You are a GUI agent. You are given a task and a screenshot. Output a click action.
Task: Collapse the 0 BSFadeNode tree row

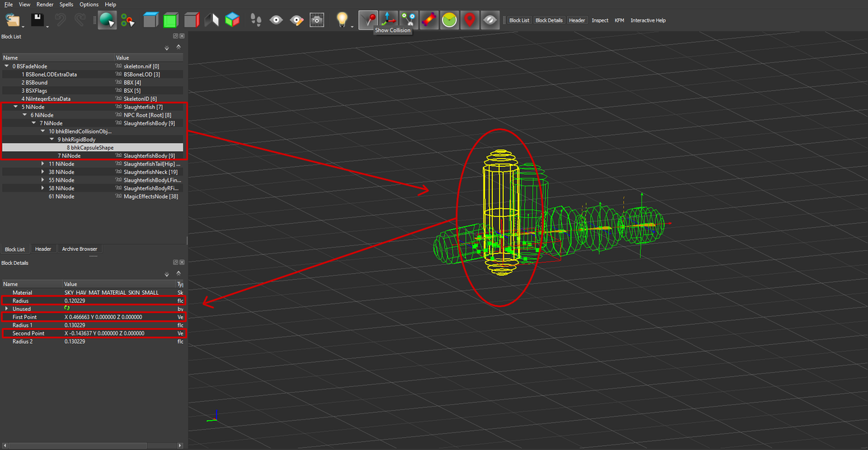pos(7,66)
